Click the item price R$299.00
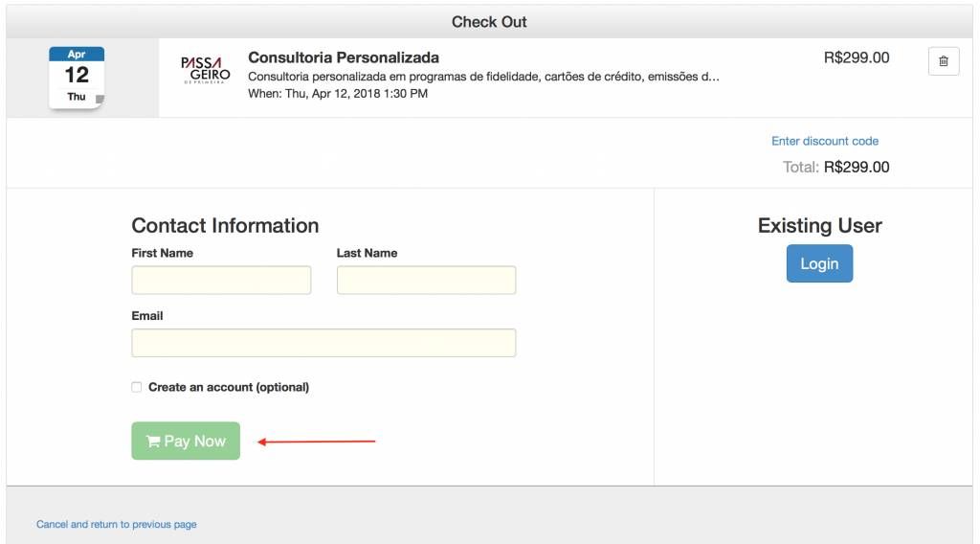Image resolution: width=980 pixels, height=544 pixels. [857, 57]
